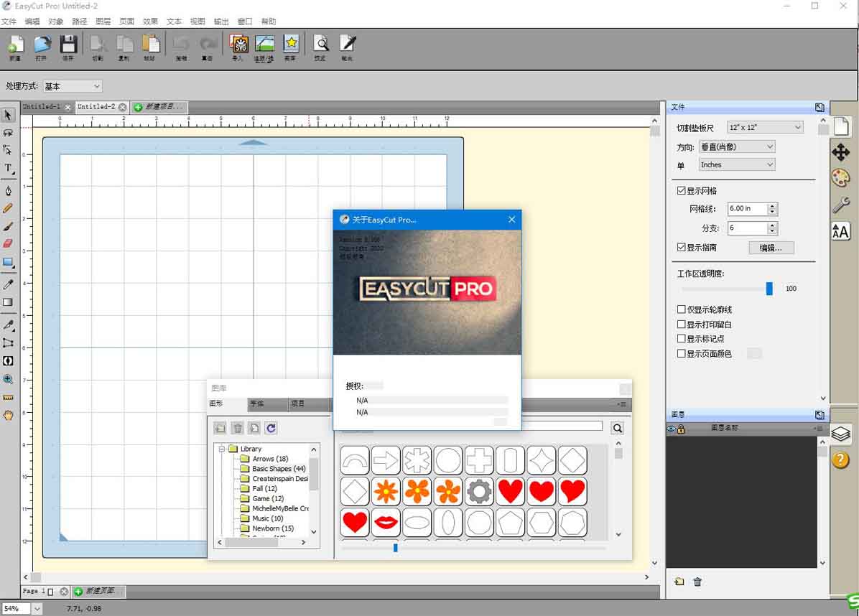Click the yellow help question icon
This screenshot has height=616, width=859.
[840, 459]
